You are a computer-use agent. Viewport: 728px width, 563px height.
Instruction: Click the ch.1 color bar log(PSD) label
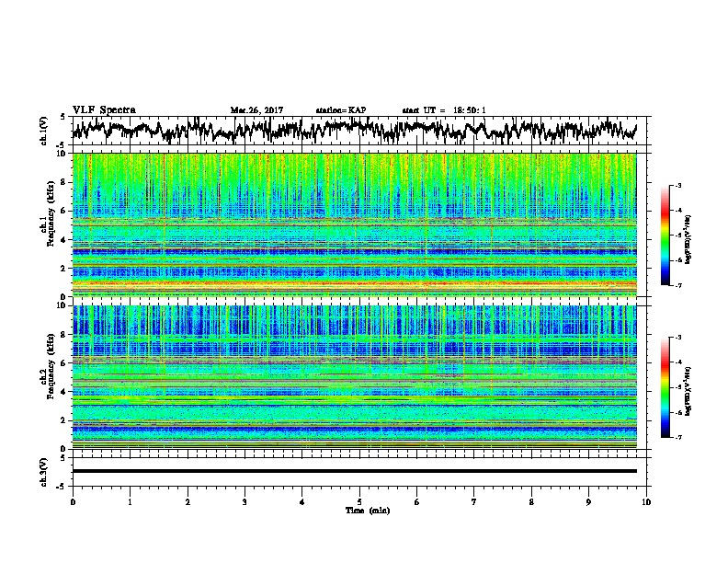688,239
